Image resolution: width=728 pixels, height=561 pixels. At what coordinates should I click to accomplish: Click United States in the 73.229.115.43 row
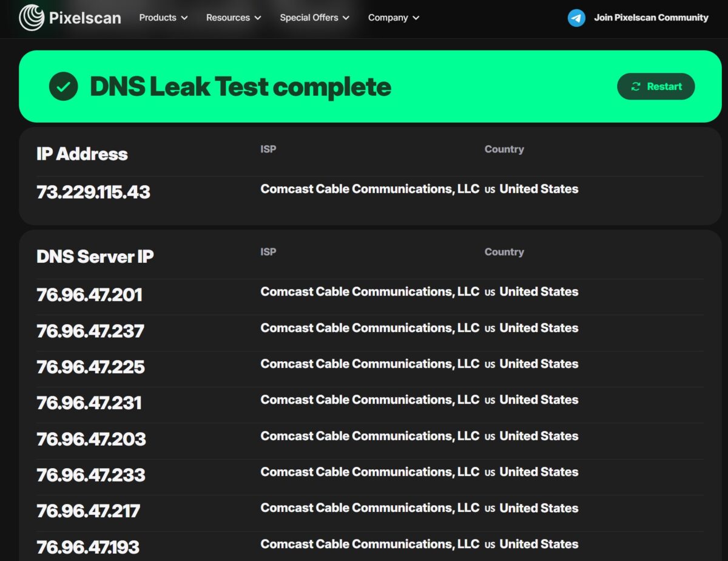539,189
